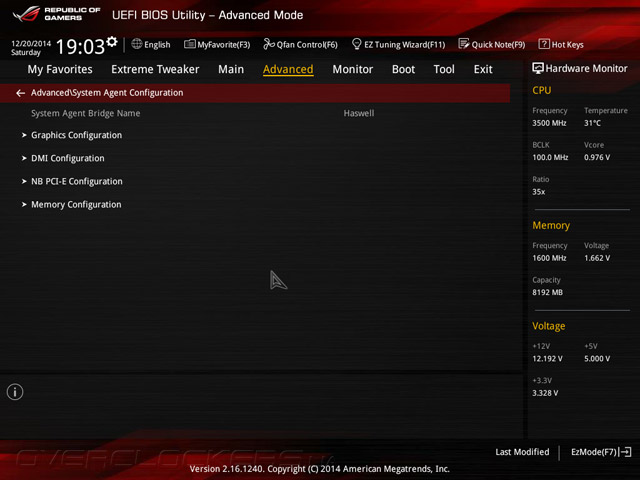Launch EZ Tuning Wizard(F11)

pos(404,44)
